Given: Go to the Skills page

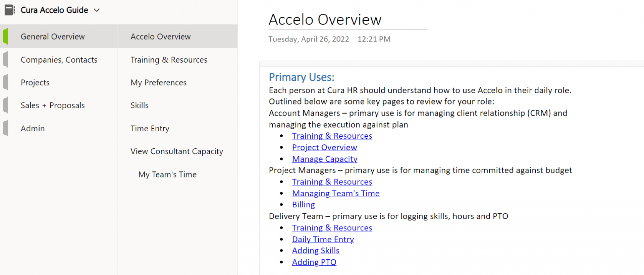Looking at the screenshot, I should click(x=178, y=105).
